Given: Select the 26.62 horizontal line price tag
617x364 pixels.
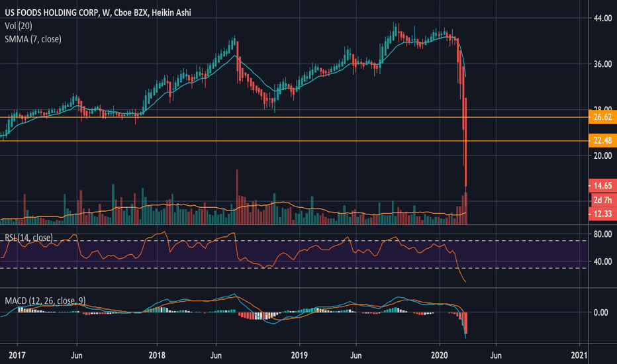Looking at the screenshot, I should point(602,117).
